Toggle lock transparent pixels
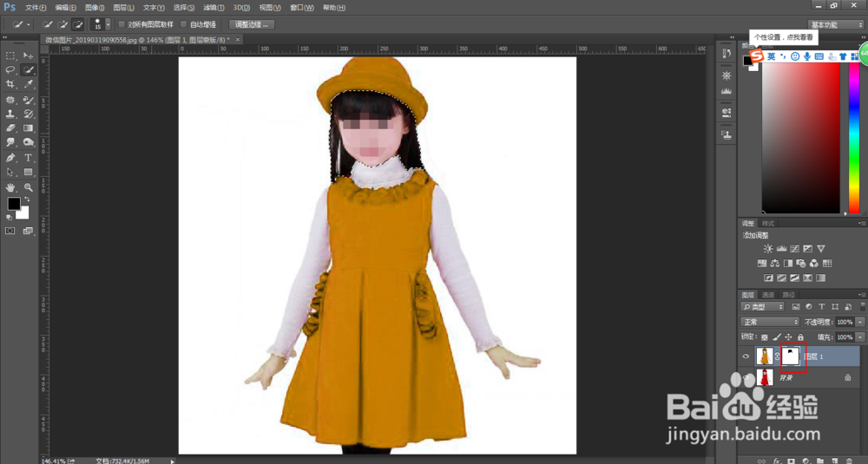 tap(765, 337)
